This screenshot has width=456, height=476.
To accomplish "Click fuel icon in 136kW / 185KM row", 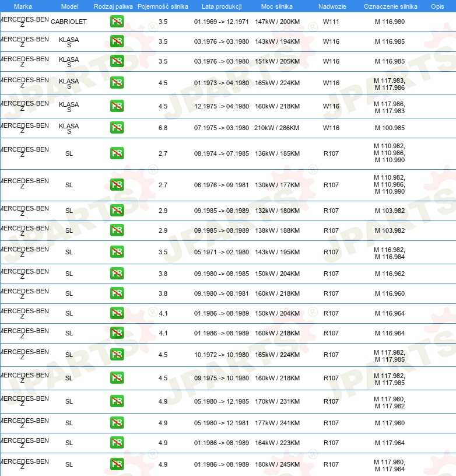I will tap(117, 153).
